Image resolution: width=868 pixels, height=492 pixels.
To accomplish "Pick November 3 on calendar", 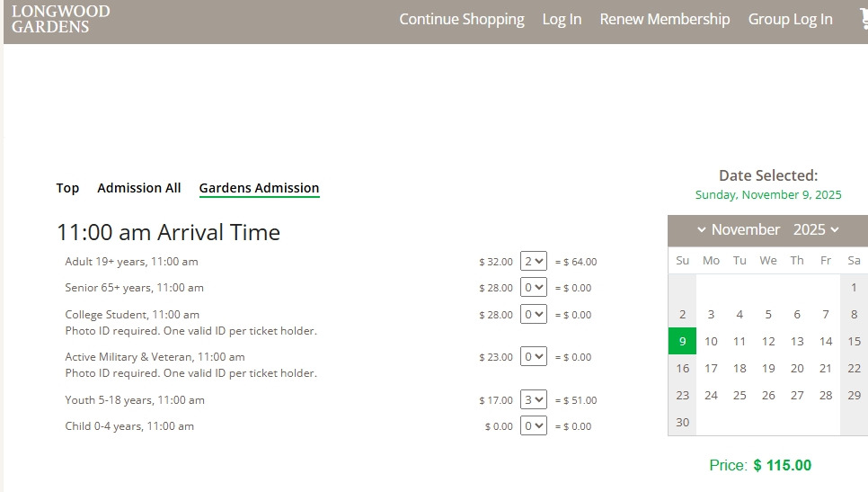I will (711, 315).
